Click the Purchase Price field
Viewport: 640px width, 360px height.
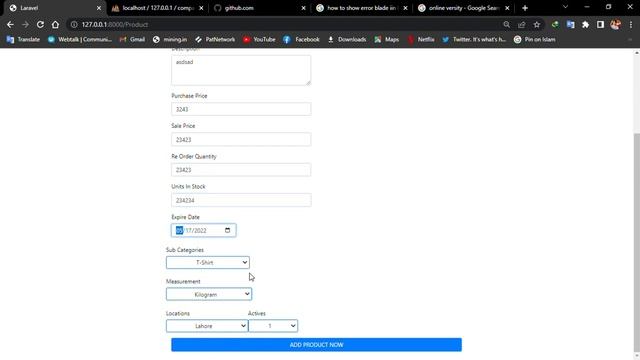[241, 109]
